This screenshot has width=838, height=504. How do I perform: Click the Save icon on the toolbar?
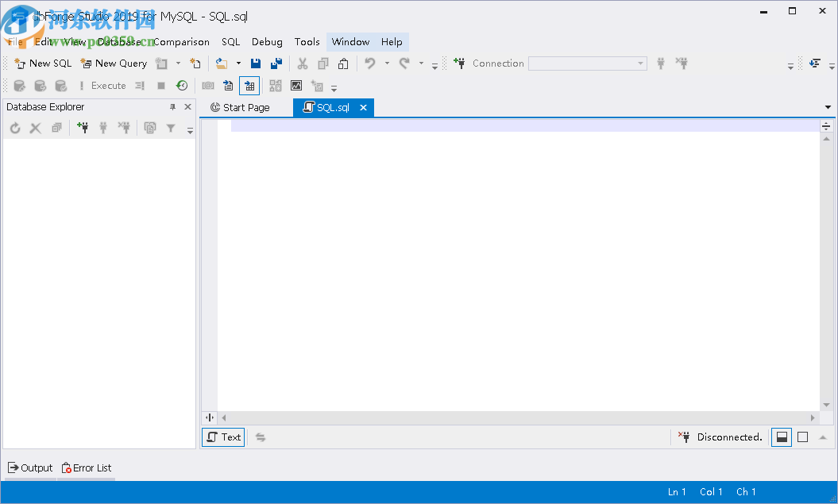(x=256, y=63)
